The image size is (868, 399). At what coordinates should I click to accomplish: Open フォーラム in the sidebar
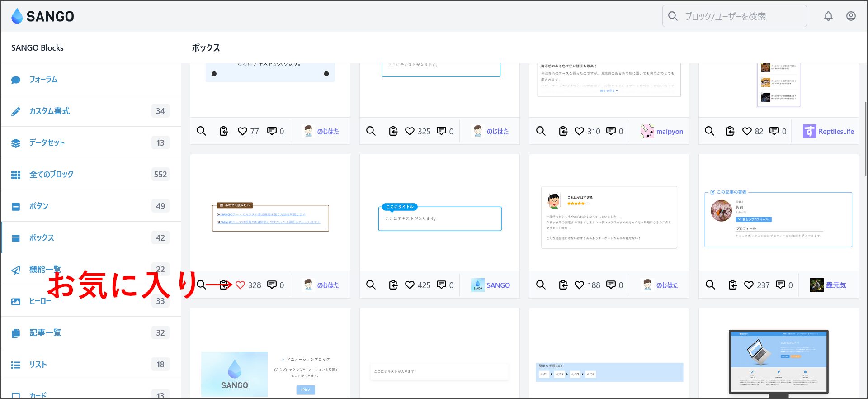pyautogui.click(x=90, y=79)
